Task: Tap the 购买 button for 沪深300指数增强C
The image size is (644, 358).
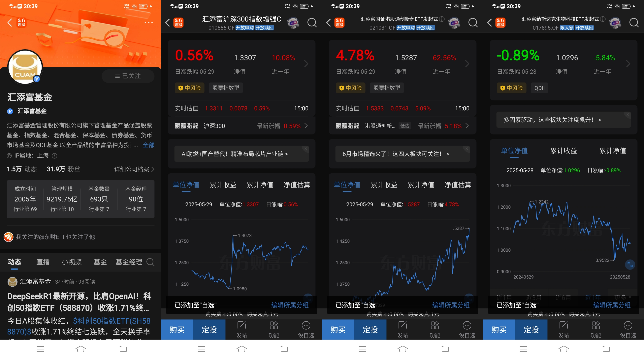Action: (x=177, y=330)
